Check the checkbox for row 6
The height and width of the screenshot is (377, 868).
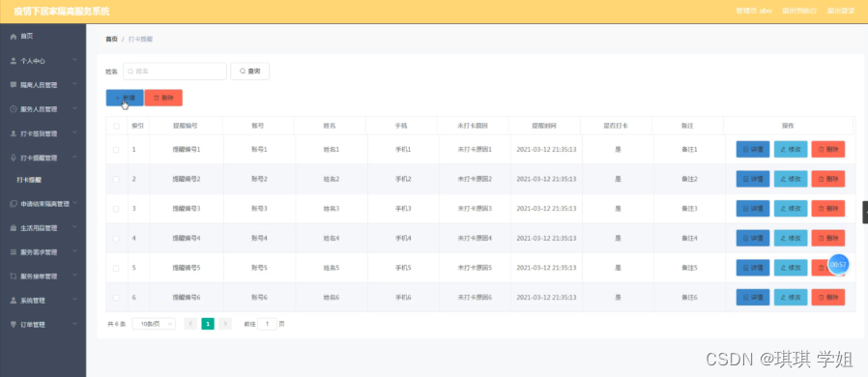(116, 298)
